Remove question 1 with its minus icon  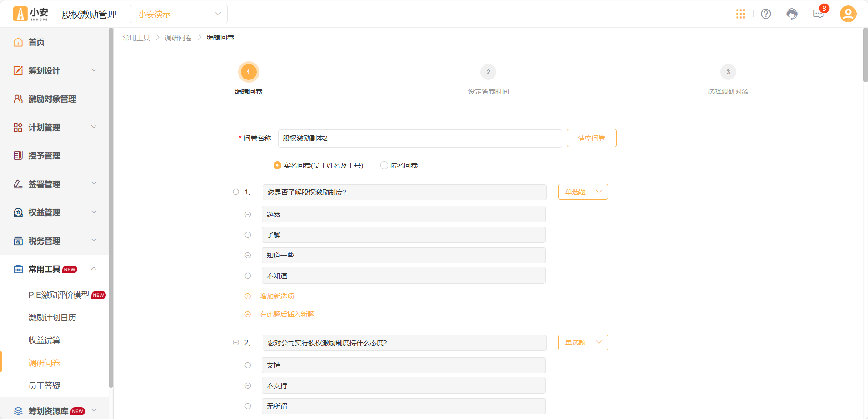pos(236,192)
